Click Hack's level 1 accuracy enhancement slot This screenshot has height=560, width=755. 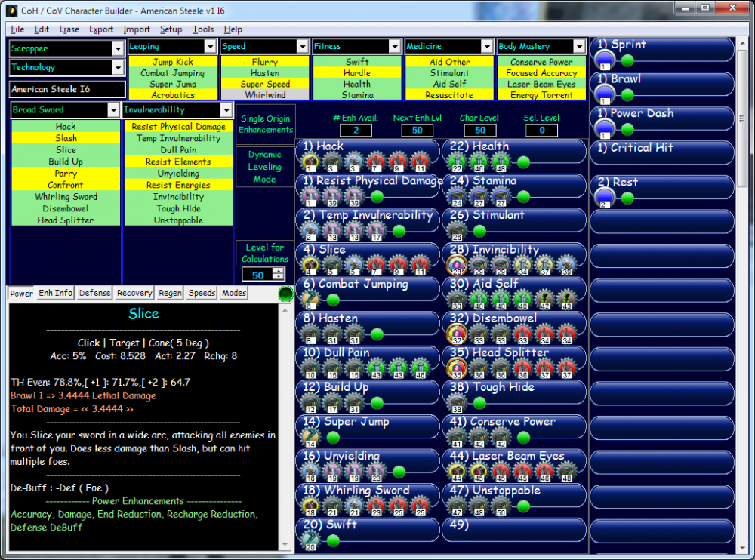[x=310, y=162]
